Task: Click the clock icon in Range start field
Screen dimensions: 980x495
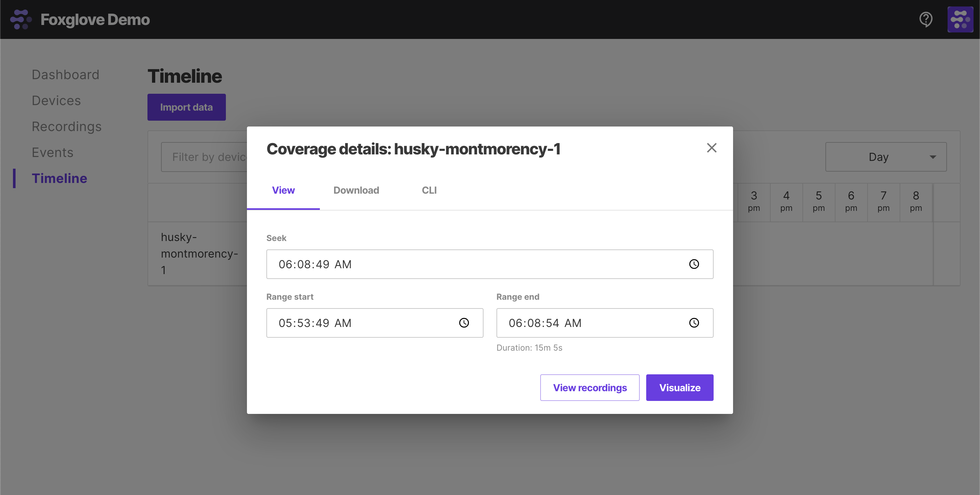Action: pos(463,323)
